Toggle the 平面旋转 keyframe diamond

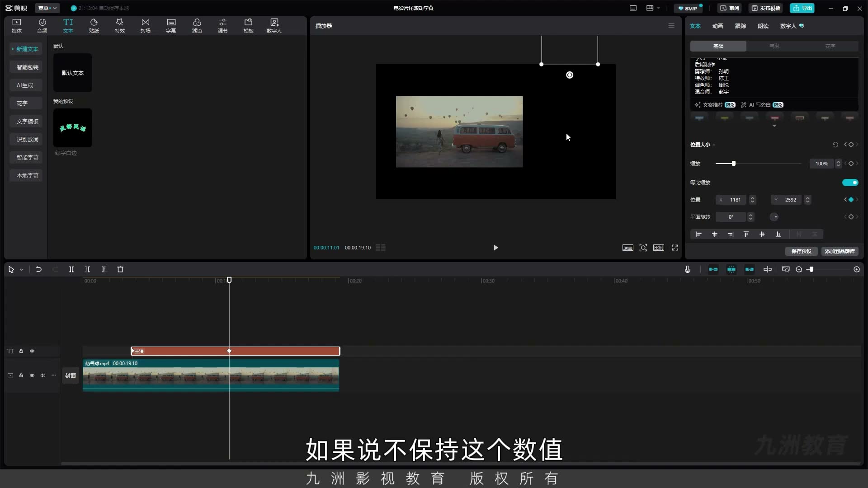[851, 217]
